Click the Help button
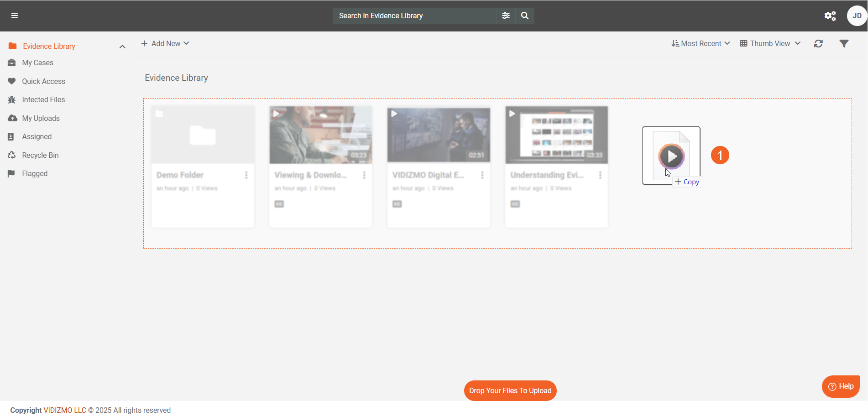 tap(841, 386)
